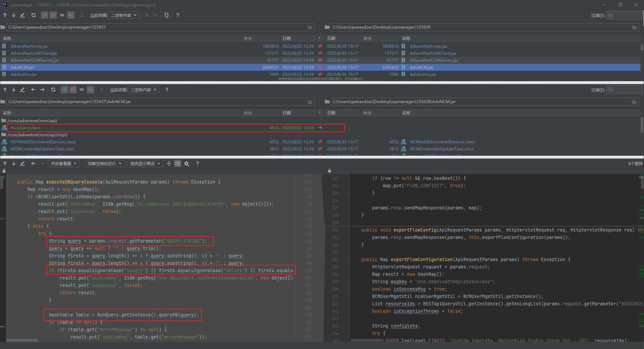This screenshot has height=349, width=644.
Task: Click browse folder icon for 125658 path
Action: coord(634,27)
